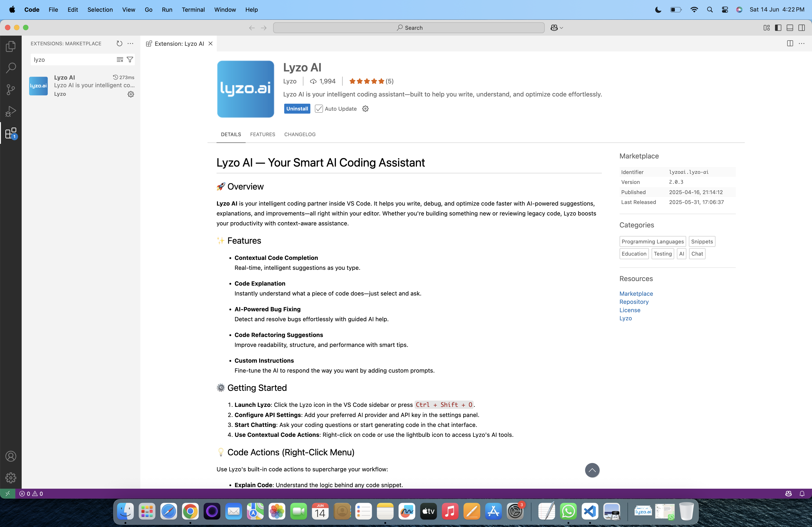Open remote window indicator in status bar

click(7, 494)
